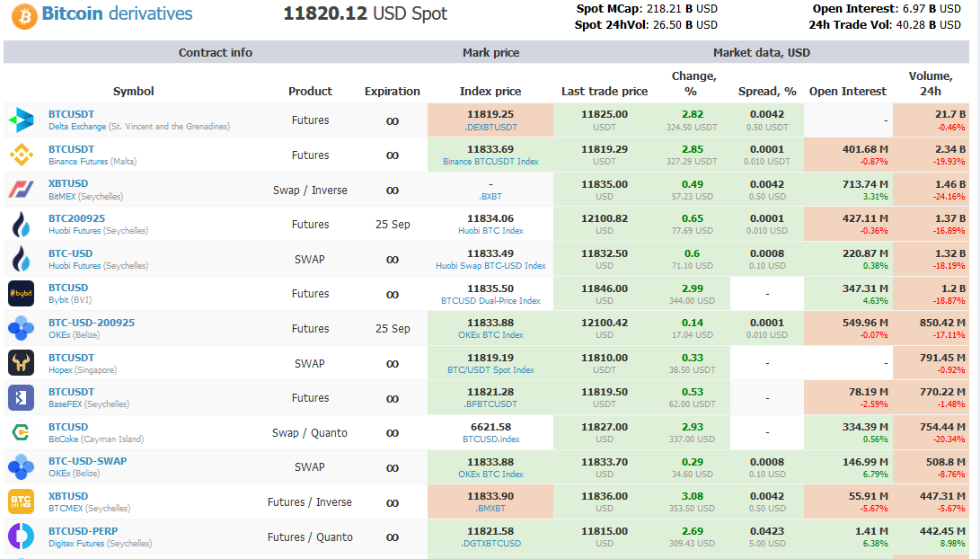Click OKEx logo in BTC-USD-200925 row
This screenshot has height=559, width=980.
[x=22, y=328]
